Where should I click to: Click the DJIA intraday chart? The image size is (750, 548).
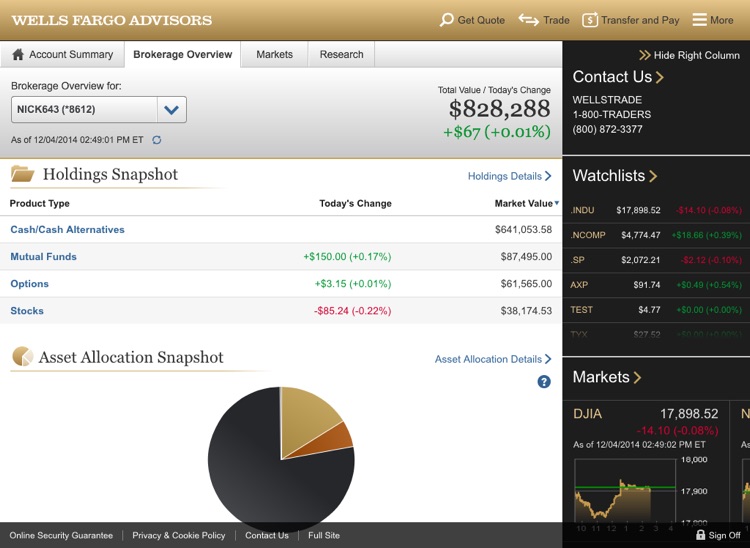625,489
